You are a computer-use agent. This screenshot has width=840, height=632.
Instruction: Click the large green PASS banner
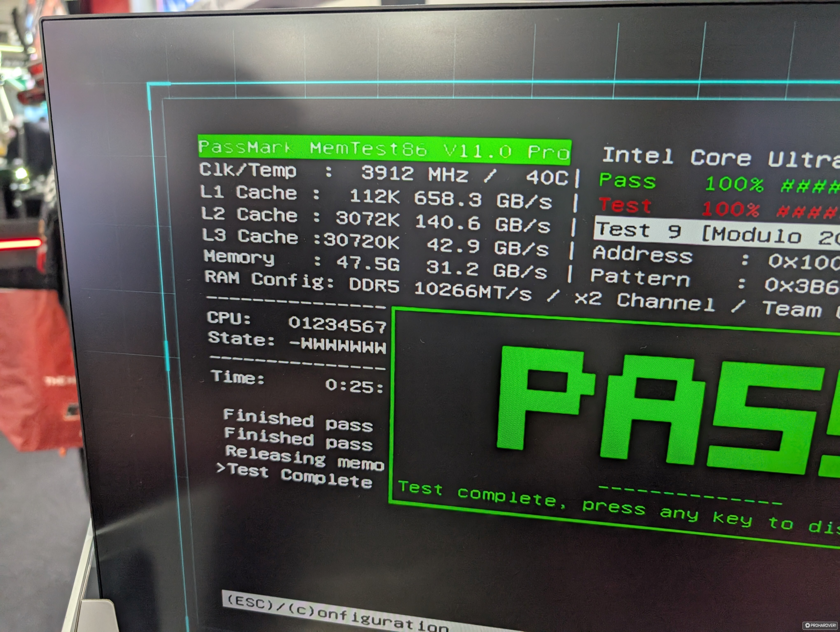668,410
